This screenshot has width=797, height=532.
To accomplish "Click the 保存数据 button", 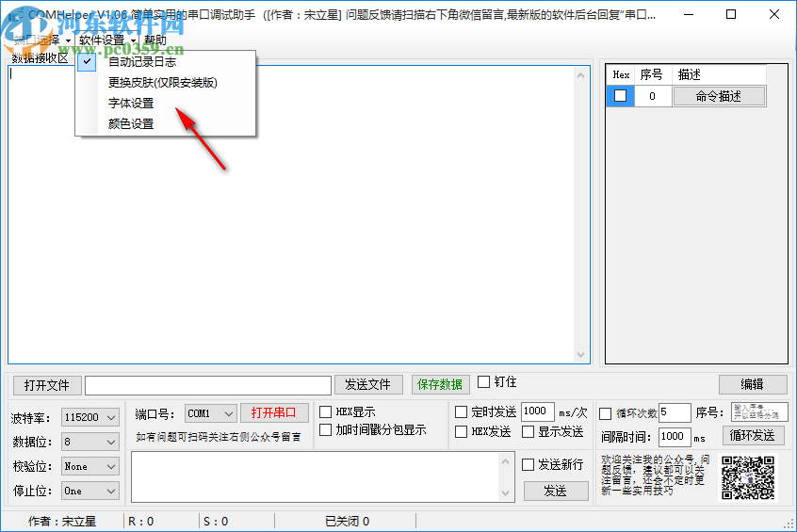I will coord(440,385).
